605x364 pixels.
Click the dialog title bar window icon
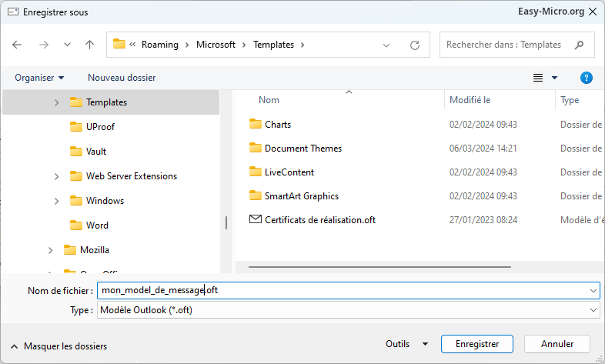click(x=13, y=12)
